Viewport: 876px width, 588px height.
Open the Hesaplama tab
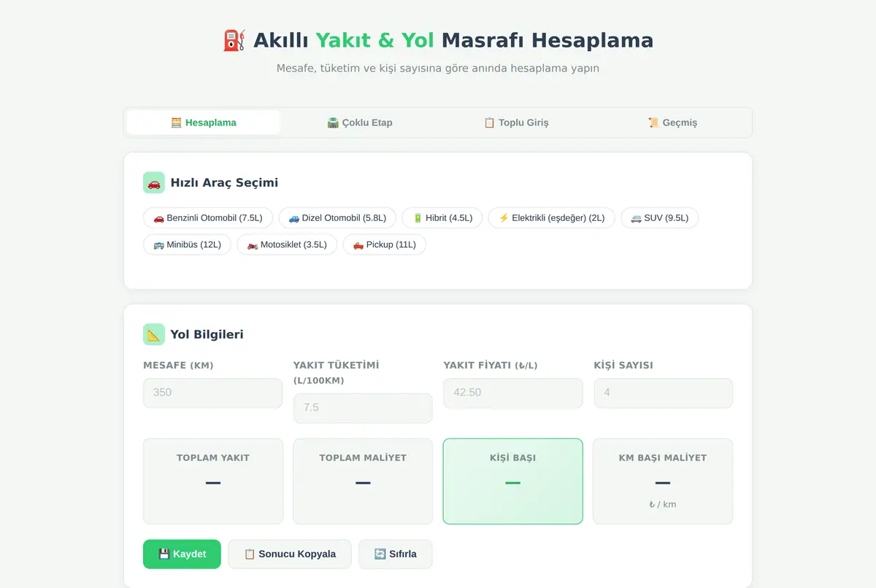204,123
